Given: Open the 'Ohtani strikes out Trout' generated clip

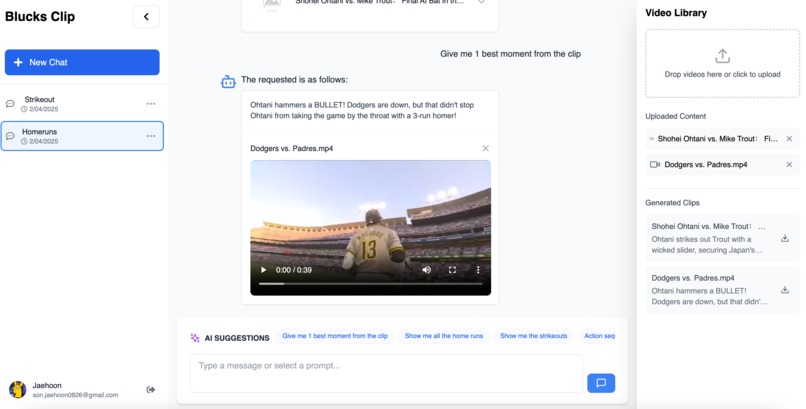Looking at the screenshot, I should pyautogui.click(x=722, y=238).
